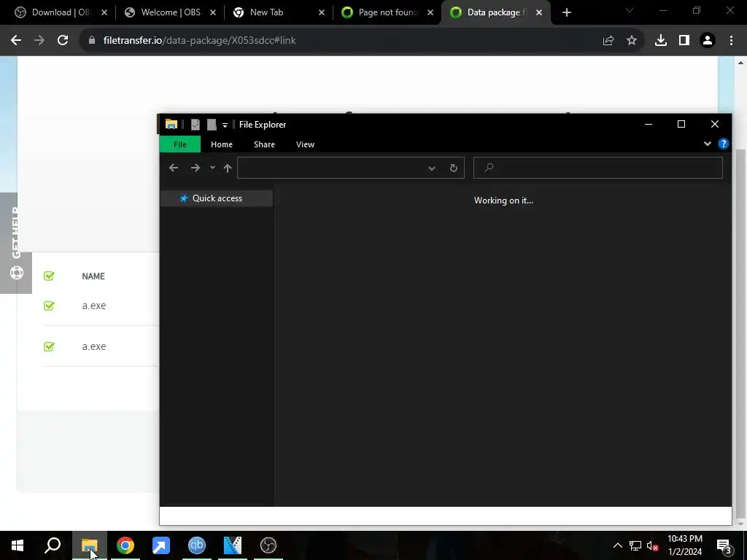Click Chrome icon in the taskbar
Viewport: 747px width, 560px height.
125,545
